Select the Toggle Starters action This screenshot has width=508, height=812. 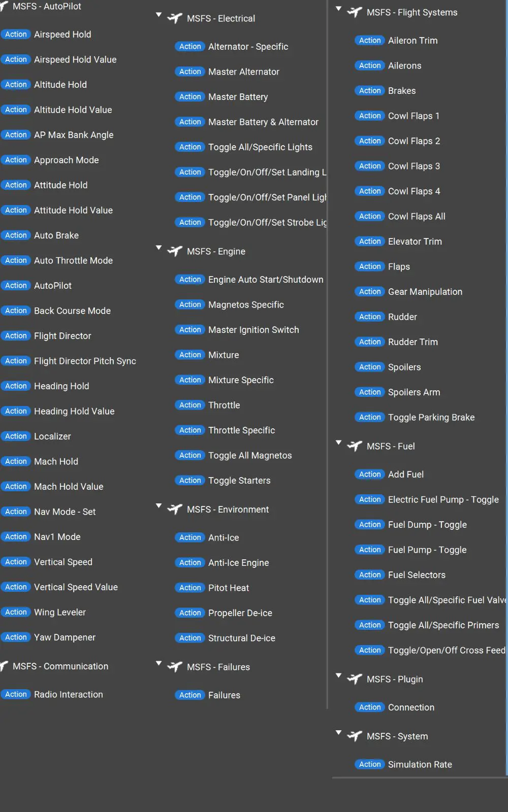[x=239, y=481]
